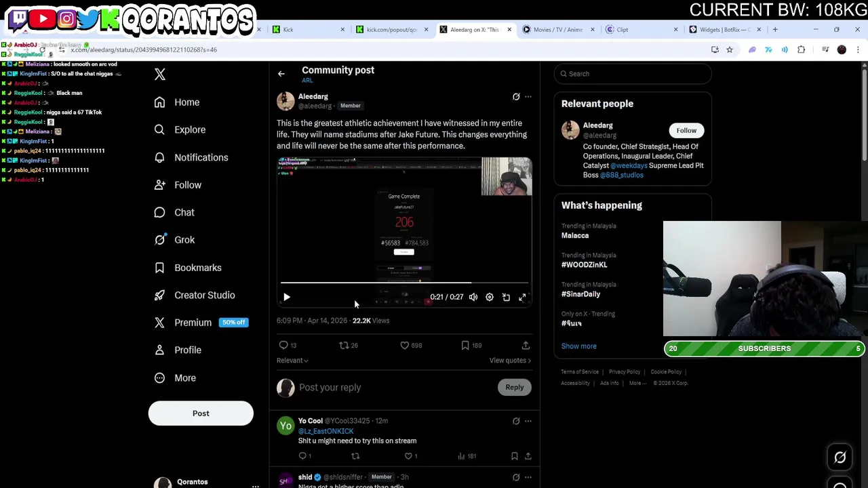Click the Reply button
Image resolution: width=868 pixels, height=488 pixels.
(515, 387)
